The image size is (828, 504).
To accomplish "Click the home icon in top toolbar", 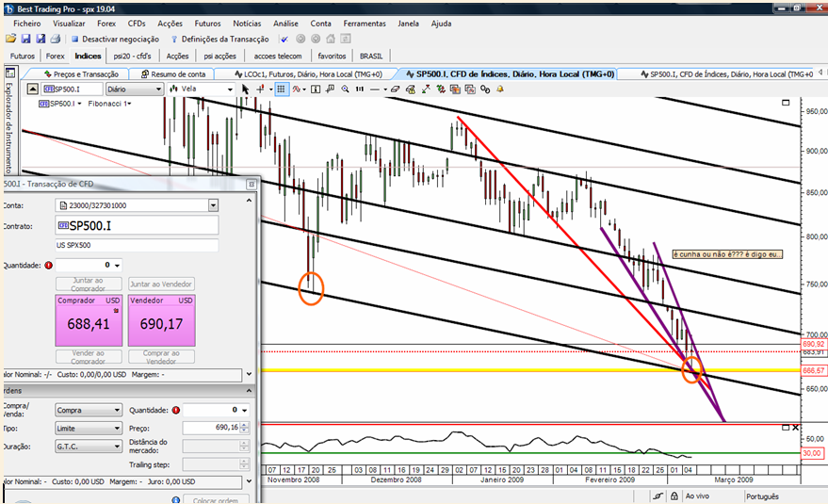I will [x=331, y=39].
